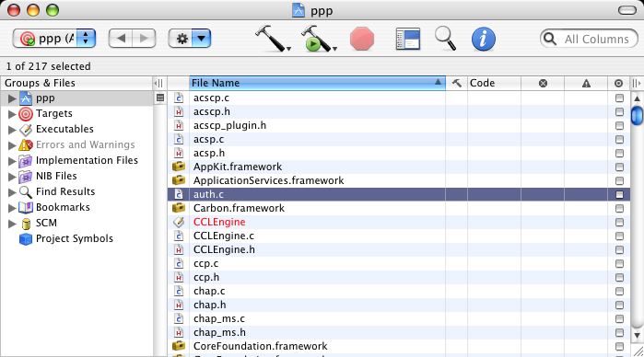The image size is (644, 357).
Task: Click the Bookmarks book icon
Action: pyautogui.click(x=26, y=207)
